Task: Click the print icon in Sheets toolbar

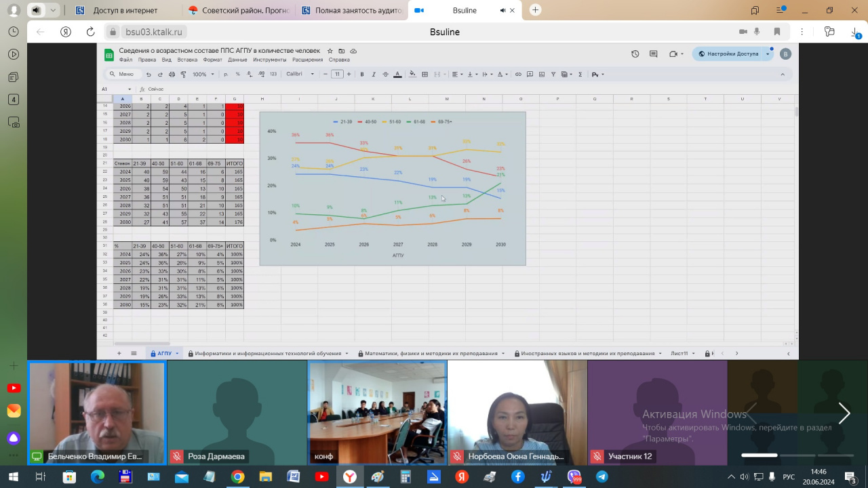Action: (172, 75)
